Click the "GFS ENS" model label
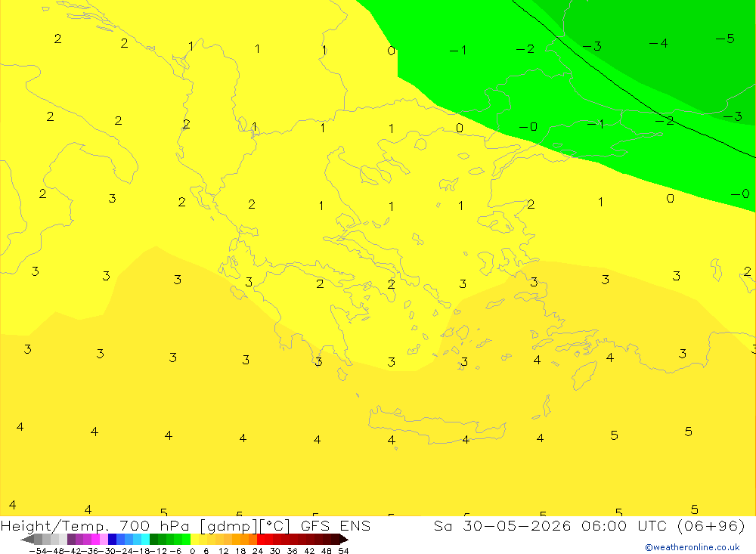756x554 pixels. click(x=336, y=525)
